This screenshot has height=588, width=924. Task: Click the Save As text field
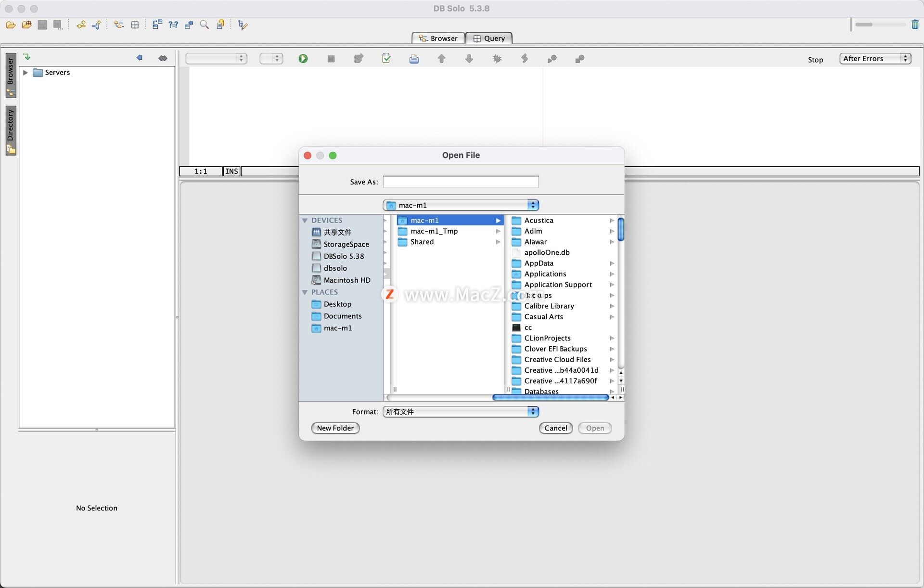coord(461,182)
